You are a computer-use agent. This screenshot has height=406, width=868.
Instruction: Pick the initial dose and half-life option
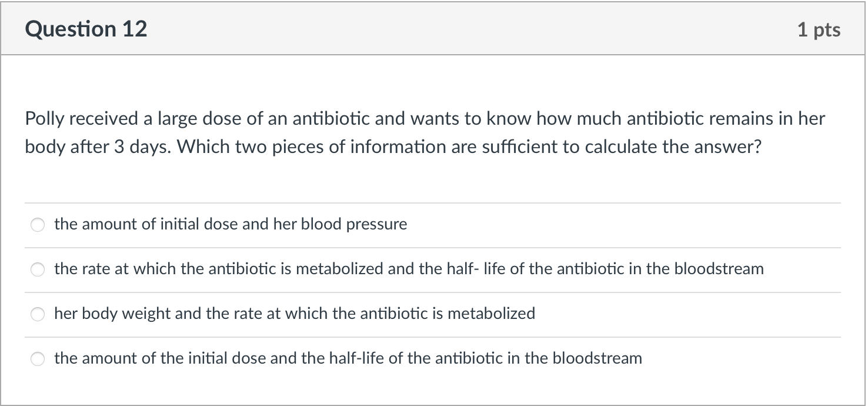(38, 358)
